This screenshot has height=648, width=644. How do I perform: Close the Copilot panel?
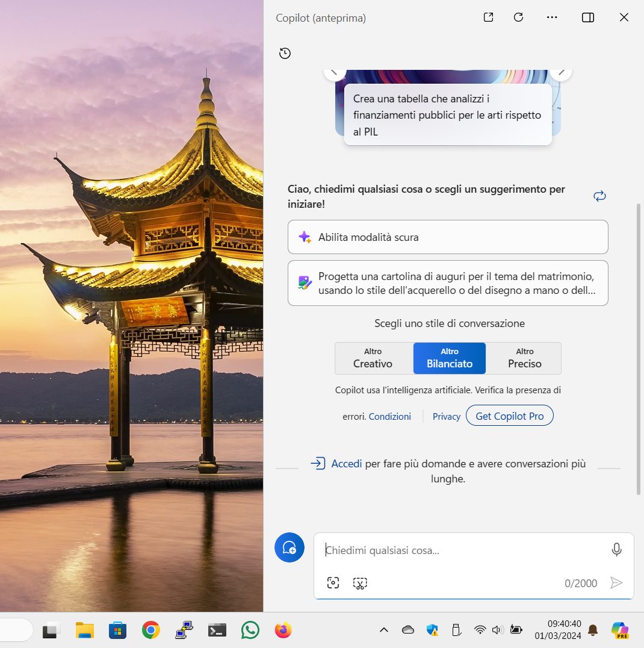tap(624, 17)
